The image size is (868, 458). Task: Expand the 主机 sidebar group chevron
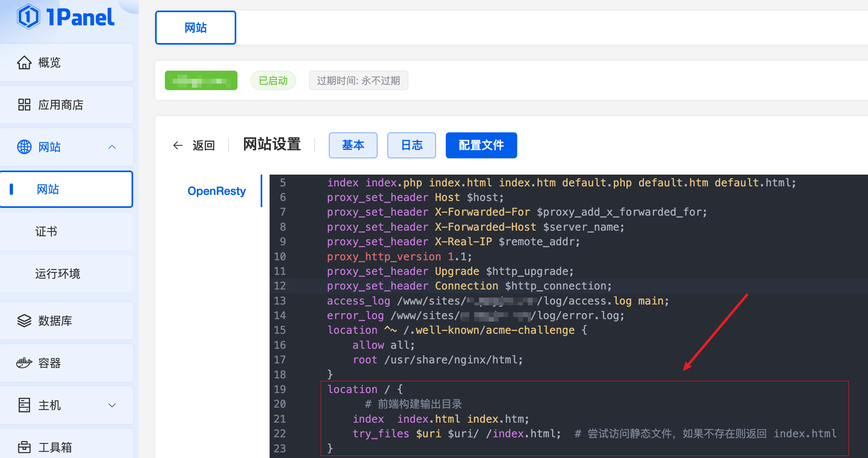pos(112,405)
